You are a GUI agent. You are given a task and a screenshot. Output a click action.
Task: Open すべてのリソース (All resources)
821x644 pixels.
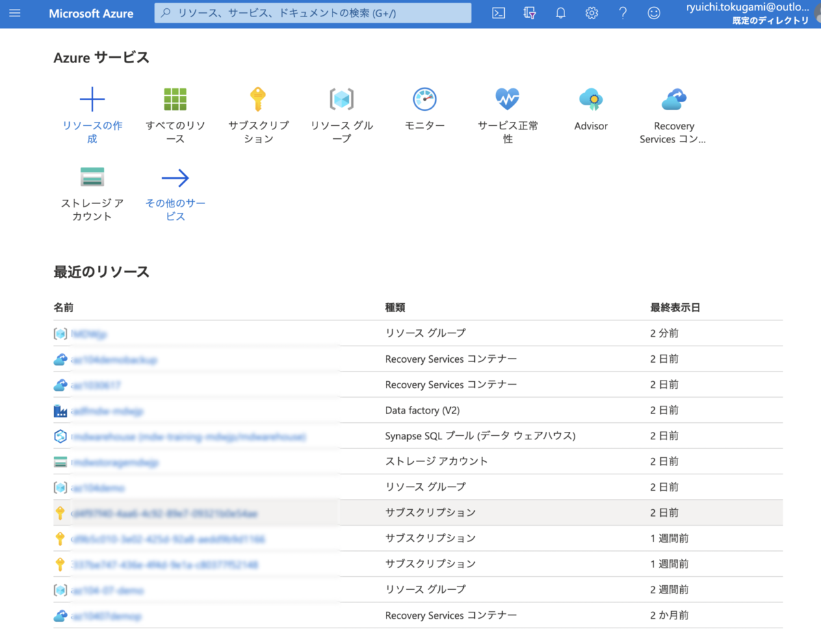click(x=175, y=99)
